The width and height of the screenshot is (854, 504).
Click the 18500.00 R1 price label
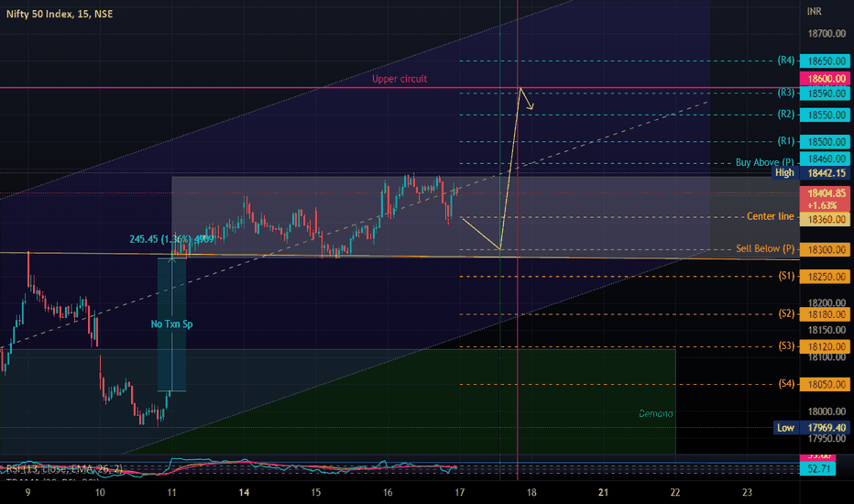pyautogui.click(x=825, y=142)
